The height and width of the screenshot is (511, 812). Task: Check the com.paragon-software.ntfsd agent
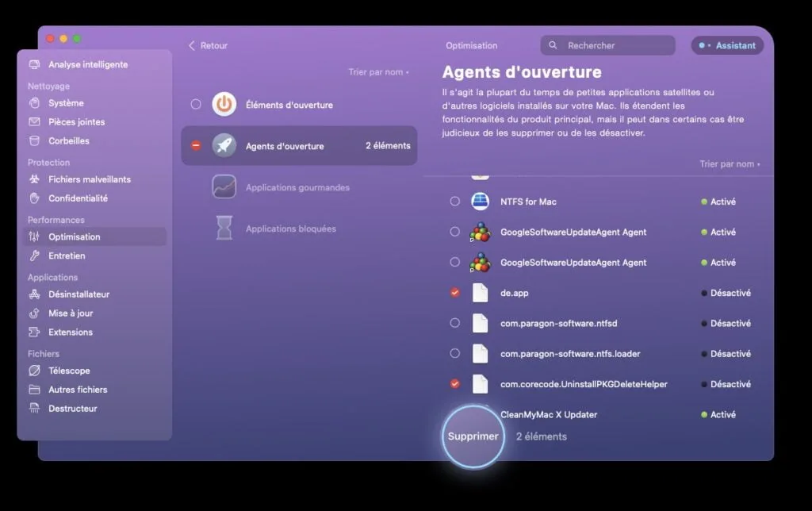pos(454,323)
